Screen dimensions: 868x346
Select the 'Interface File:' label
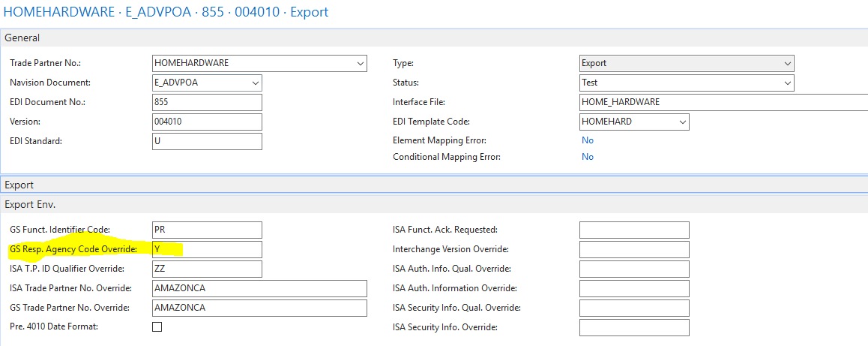point(419,102)
